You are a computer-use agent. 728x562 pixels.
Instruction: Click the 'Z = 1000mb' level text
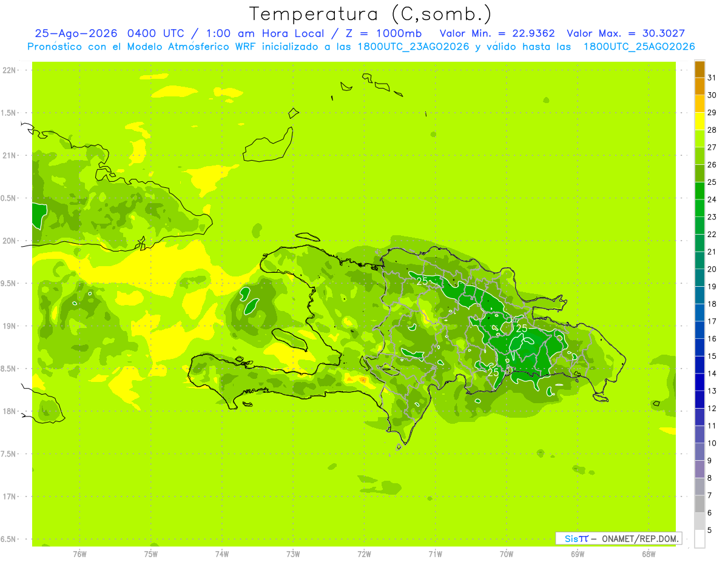(x=383, y=33)
